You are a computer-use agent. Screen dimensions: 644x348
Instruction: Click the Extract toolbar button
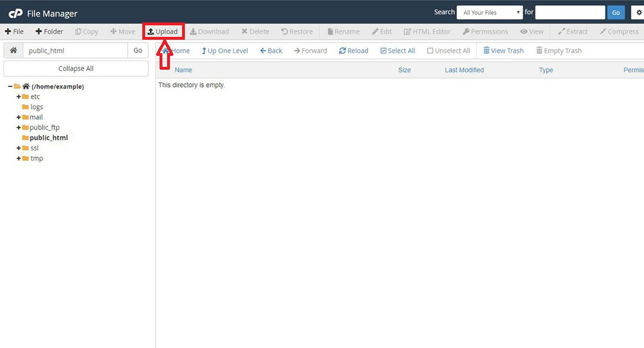pos(573,32)
